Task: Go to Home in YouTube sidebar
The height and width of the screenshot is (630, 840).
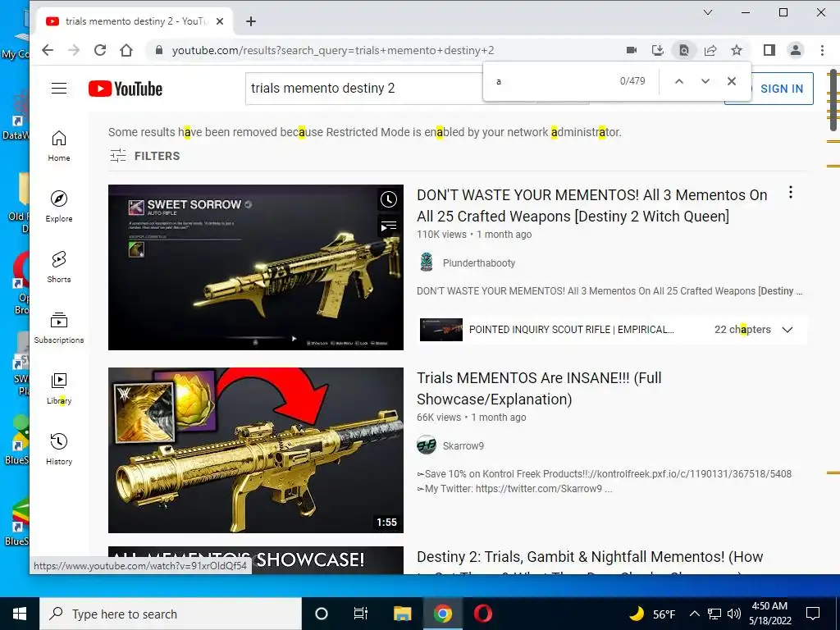Action: click(x=59, y=146)
